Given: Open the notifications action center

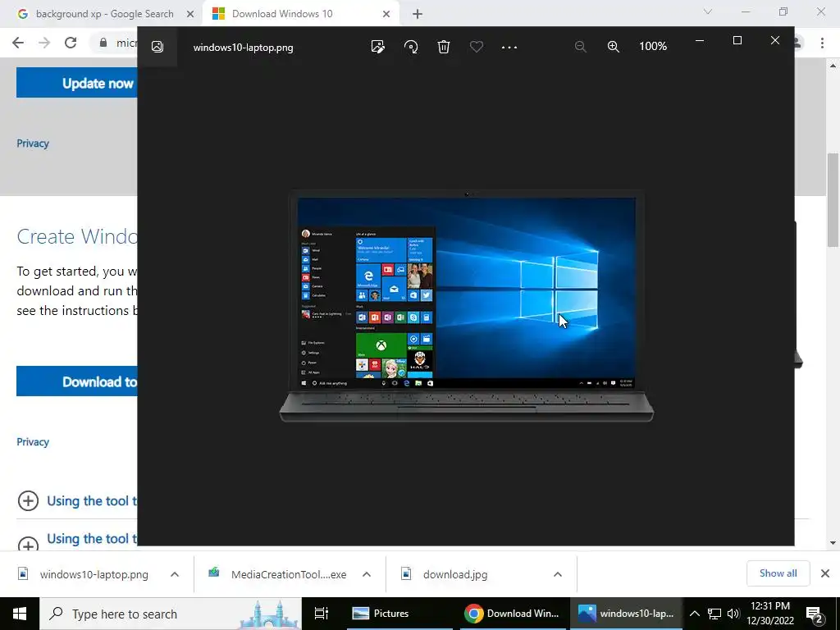Looking at the screenshot, I should tap(814, 614).
